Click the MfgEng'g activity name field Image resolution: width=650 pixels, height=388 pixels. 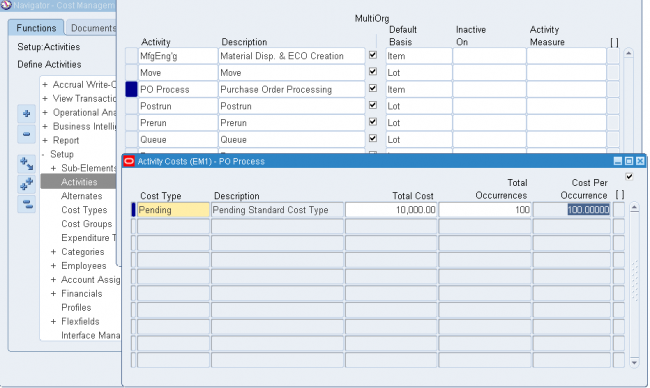177,56
